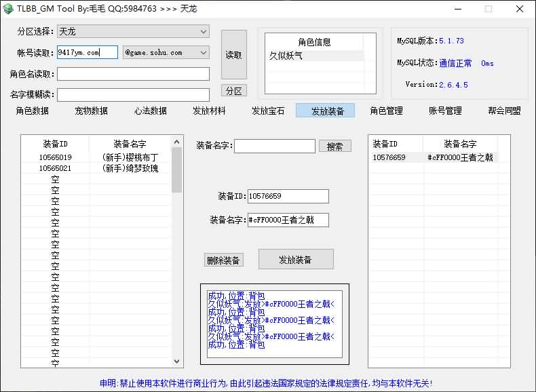Open the 角色管理 tab

pyautogui.click(x=386, y=111)
